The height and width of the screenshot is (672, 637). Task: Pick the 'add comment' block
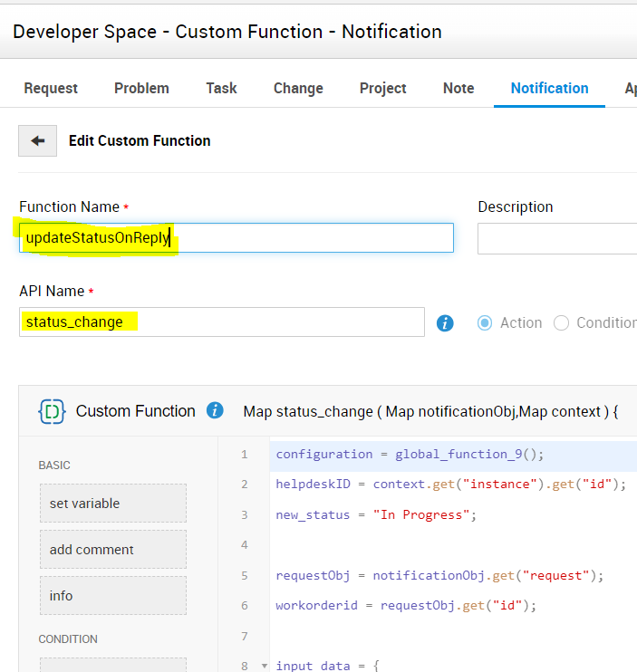[x=113, y=550]
